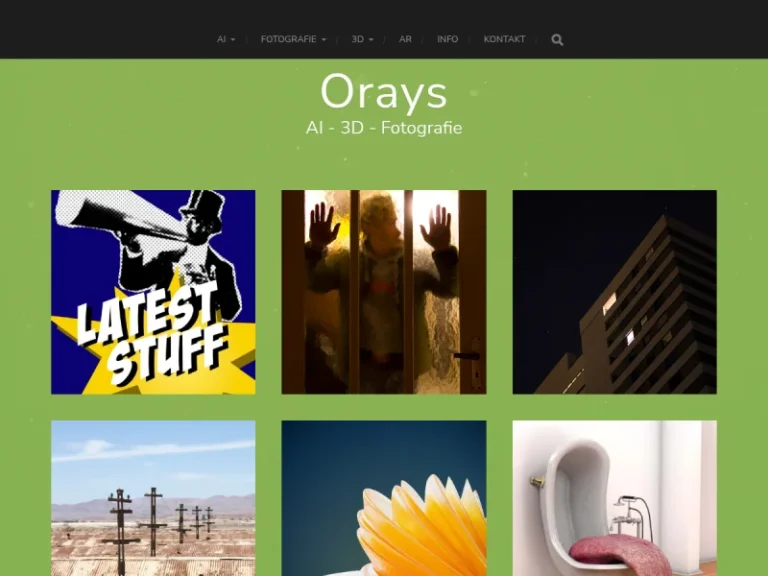The image size is (768, 576).
Task: Click the 'AI - 3D - Fotografie' tagline
Action: point(384,128)
